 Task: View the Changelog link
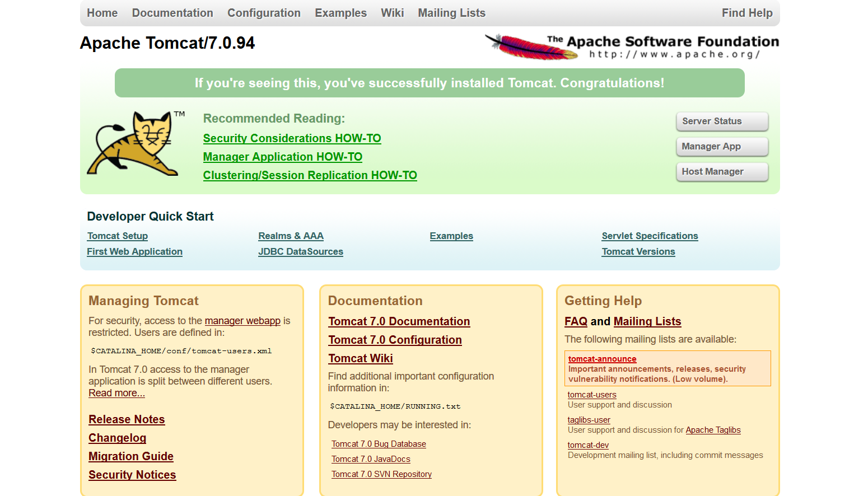click(x=117, y=438)
